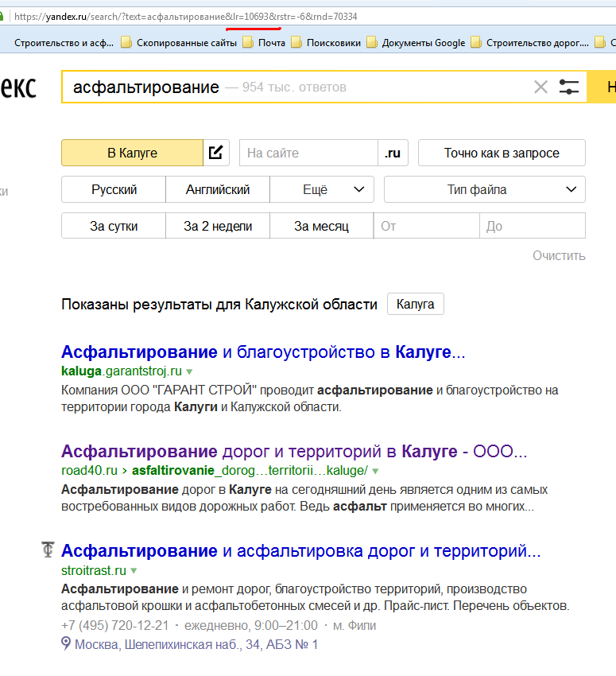Click the browser address bar URL
The width and height of the screenshot is (616, 676).
[x=186, y=17]
